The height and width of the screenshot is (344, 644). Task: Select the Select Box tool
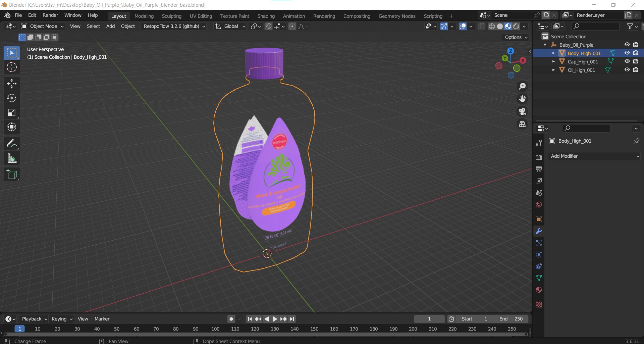coord(12,53)
